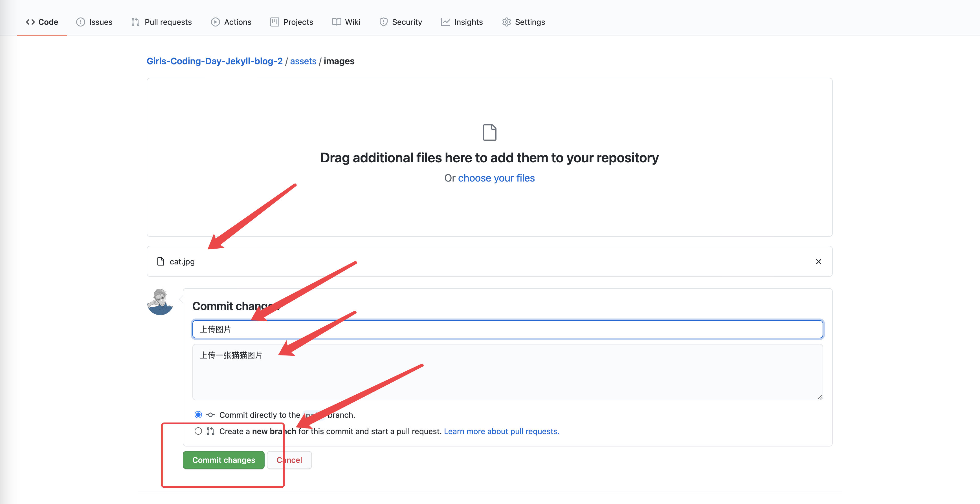Open repository Settings tab
Image resolution: width=980 pixels, height=504 pixels.
click(524, 22)
